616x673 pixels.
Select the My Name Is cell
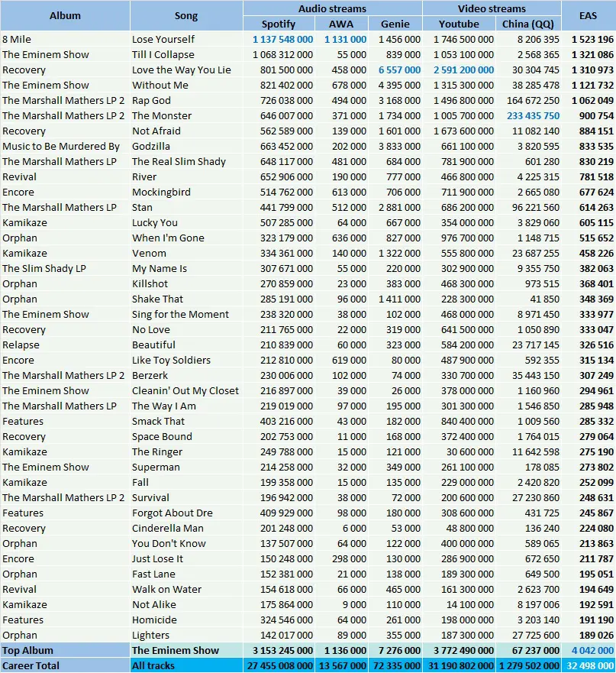coord(186,269)
